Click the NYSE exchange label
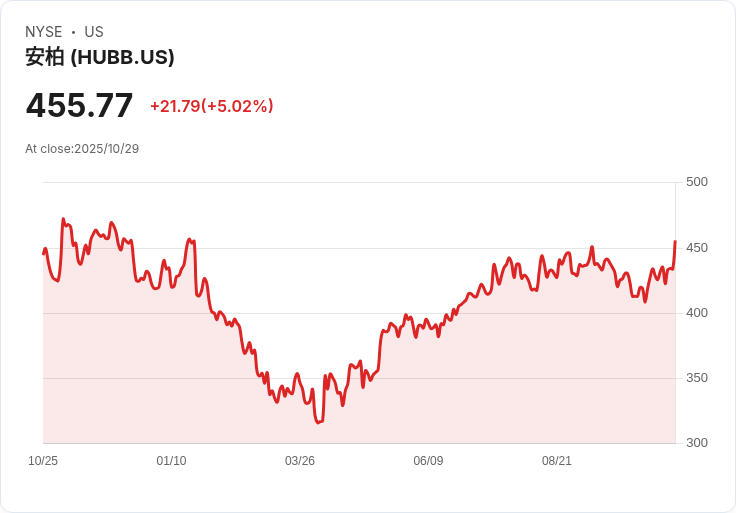The image size is (736, 513). pos(44,32)
